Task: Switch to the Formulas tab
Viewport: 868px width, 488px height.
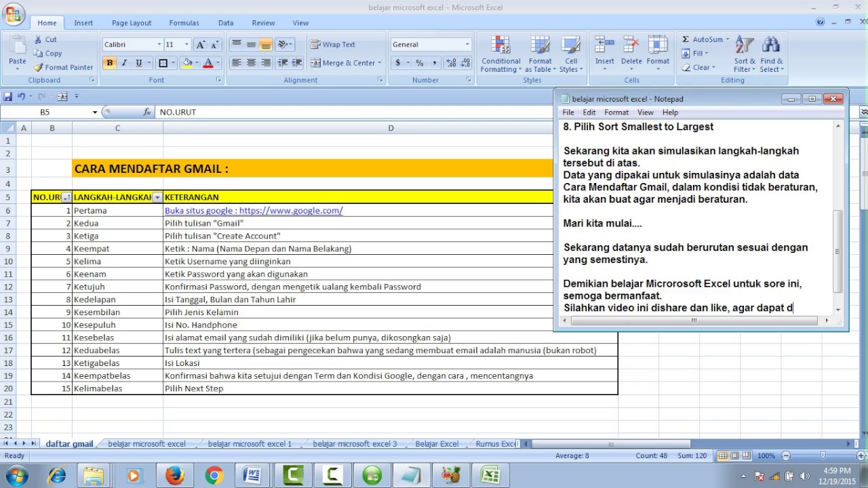Action: (184, 23)
